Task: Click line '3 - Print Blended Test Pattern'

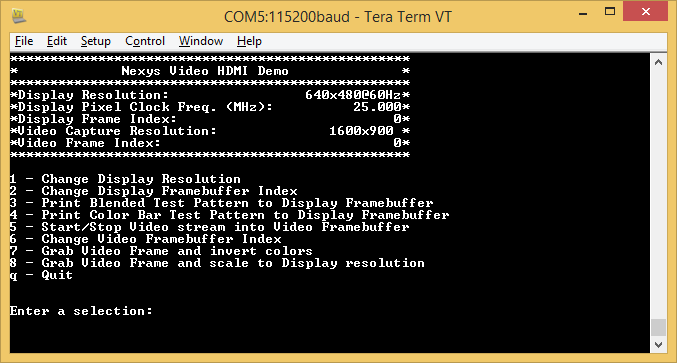Action: click(221, 203)
